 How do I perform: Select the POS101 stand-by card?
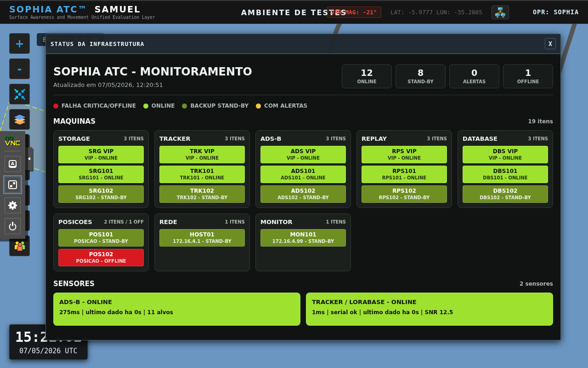(x=101, y=238)
